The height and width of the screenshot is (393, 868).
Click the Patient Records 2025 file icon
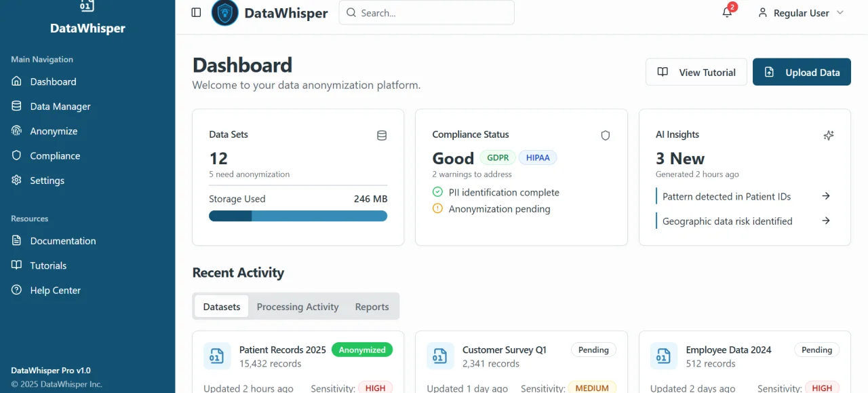[217, 356]
